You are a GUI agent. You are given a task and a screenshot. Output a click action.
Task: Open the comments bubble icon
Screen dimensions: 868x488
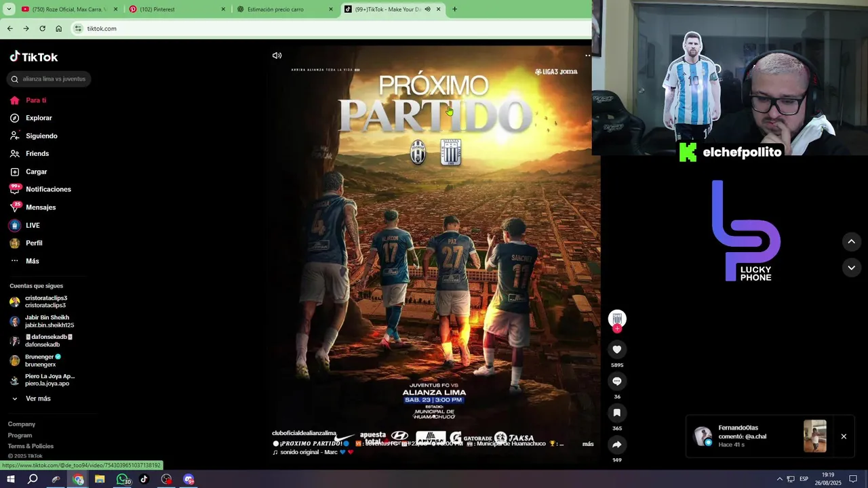(616, 381)
